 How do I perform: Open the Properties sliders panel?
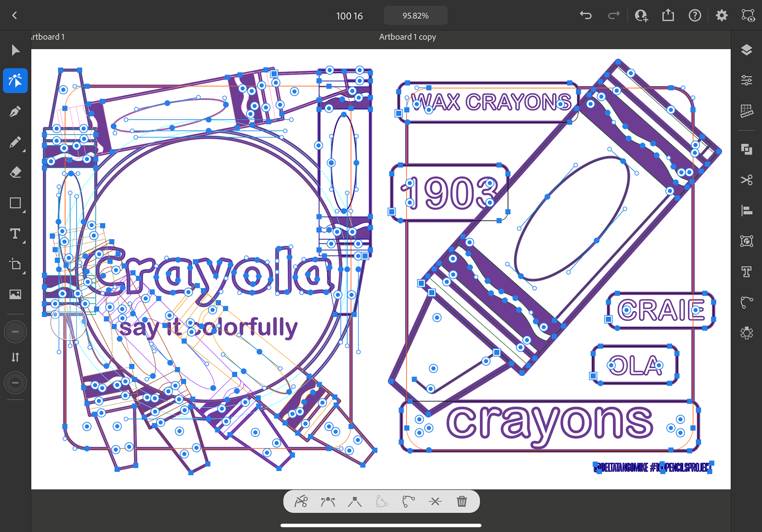click(x=747, y=81)
